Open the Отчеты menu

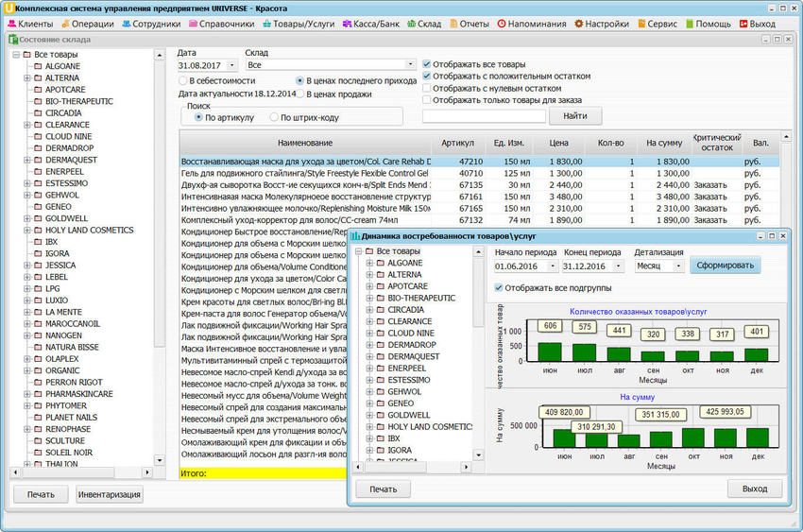[x=473, y=24]
